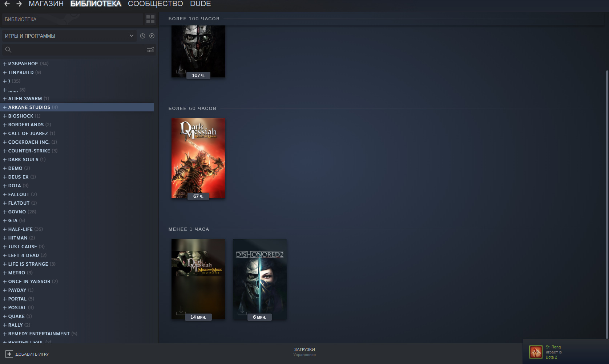Open the МАГАЗИН tab
This screenshot has width=609, height=364.
(46, 4)
